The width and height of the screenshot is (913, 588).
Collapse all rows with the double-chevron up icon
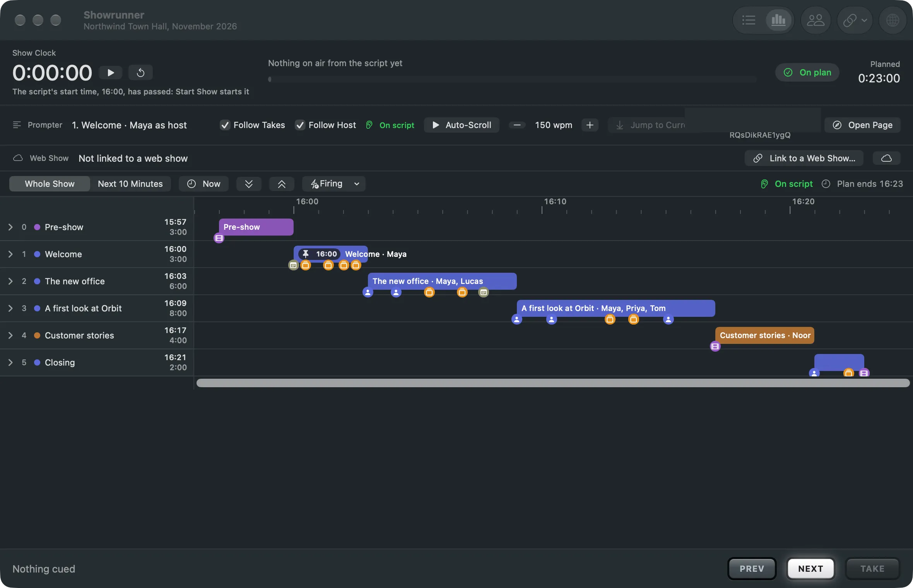point(282,184)
